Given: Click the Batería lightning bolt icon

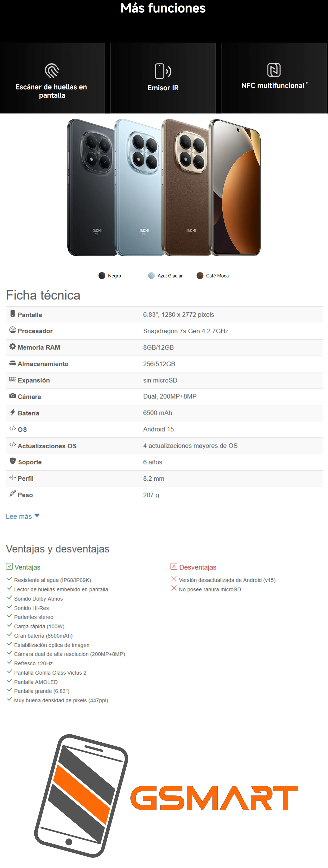Looking at the screenshot, I should (x=13, y=412).
